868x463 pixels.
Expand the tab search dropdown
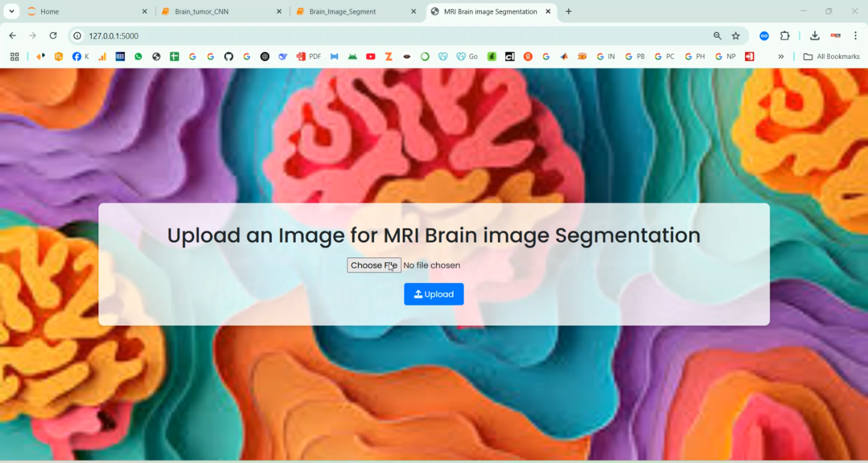pyautogui.click(x=11, y=12)
